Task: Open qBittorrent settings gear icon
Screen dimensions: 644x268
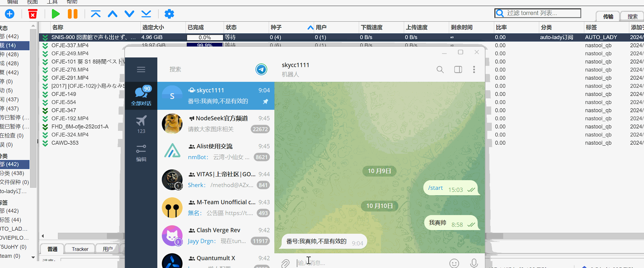Action: pyautogui.click(x=169, y=14)
